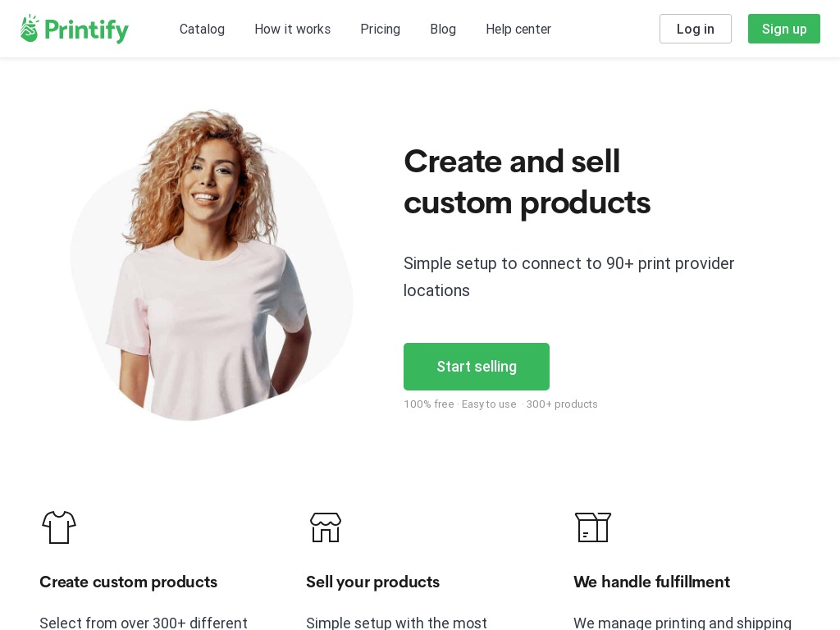Click the Printify wordmark text
Viewport: 840px width, 630px height.
coord(86,30)
